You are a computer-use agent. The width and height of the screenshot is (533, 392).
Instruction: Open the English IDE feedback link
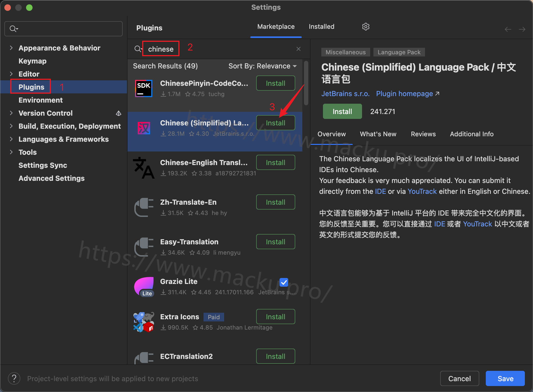[x=380, y=191]
